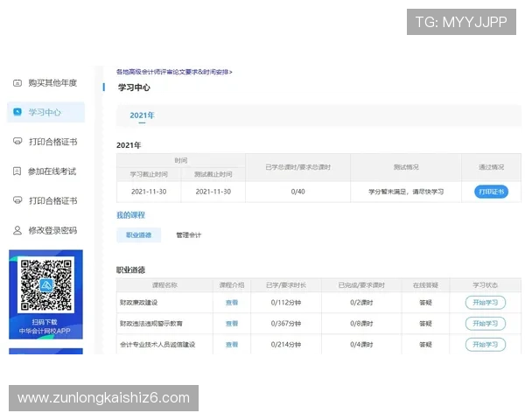
Task: Click the person icon beside 修改登录密码
Action: (x=17, y=230)
